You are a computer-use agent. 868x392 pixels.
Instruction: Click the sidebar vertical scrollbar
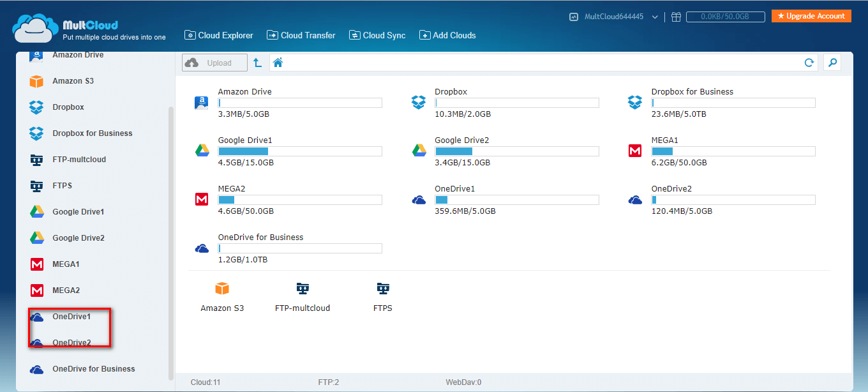point(170,243)
